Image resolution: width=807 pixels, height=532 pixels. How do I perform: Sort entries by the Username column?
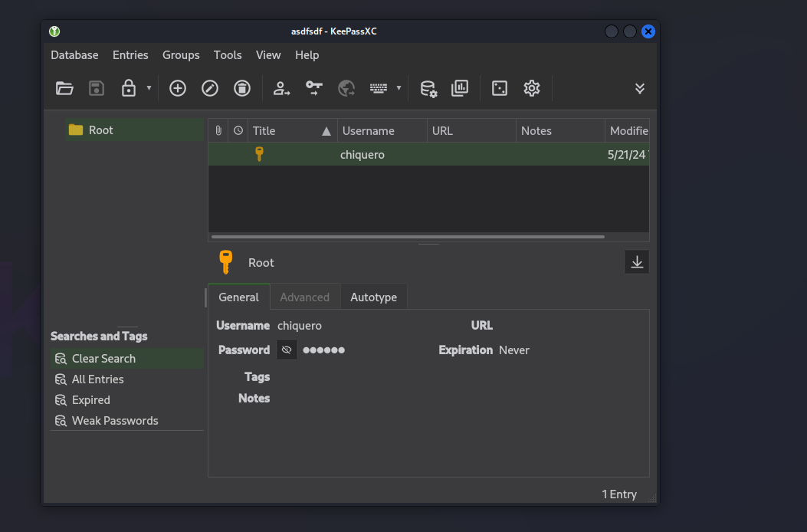coord(382,131)
